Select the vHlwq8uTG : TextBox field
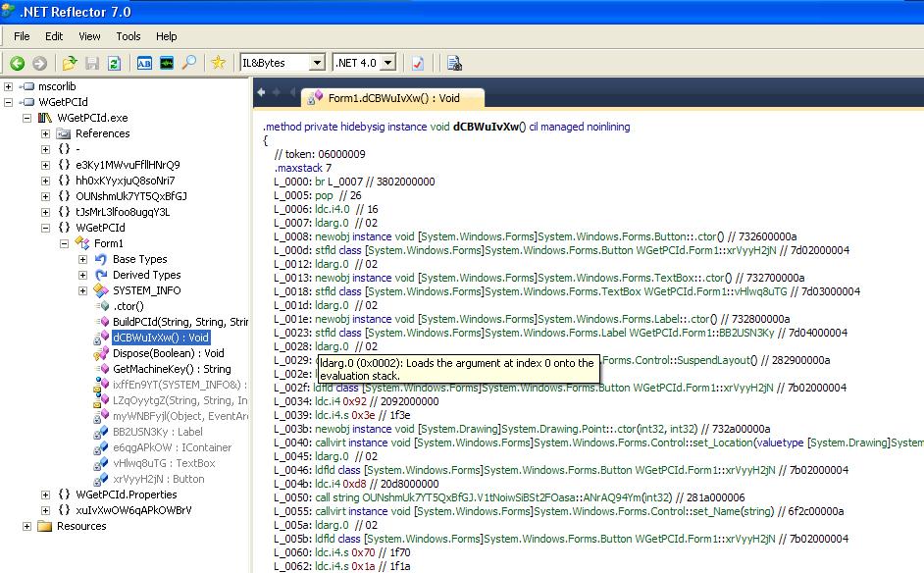This screenshot has height=573, width=924. click(x=164, y=463)
